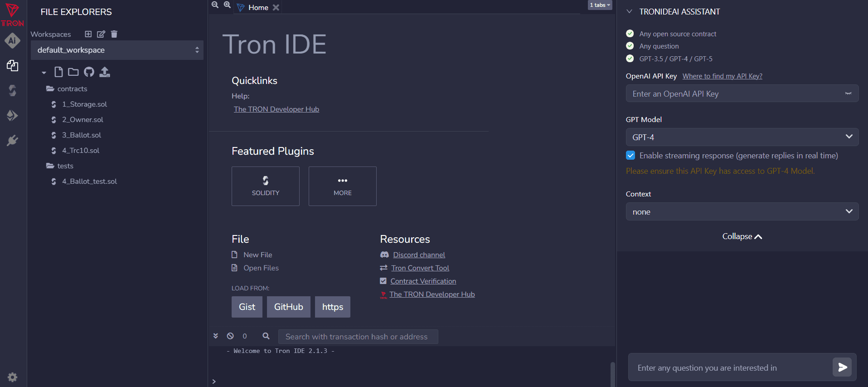Open 3_Ballot.sol file

coord(82,135)
